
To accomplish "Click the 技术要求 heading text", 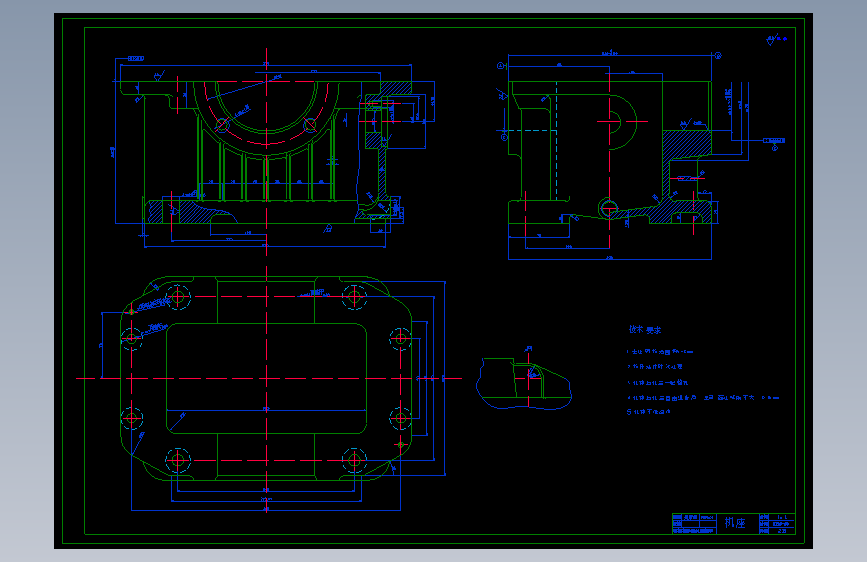I will pos(645,330).
